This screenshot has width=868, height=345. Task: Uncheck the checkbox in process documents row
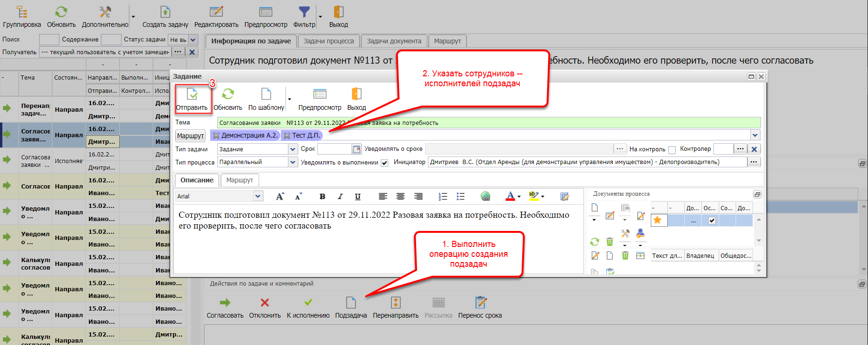pyautogui.click(x=712, y=221)
